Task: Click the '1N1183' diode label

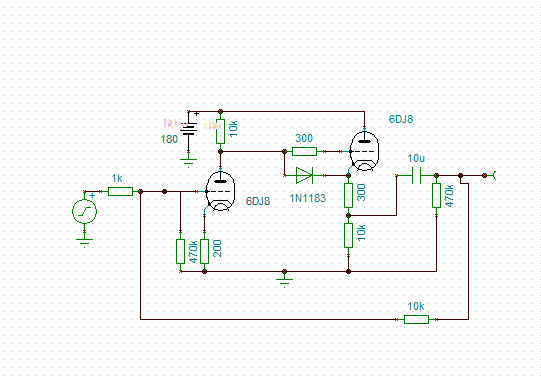Action: pos(308,198)
